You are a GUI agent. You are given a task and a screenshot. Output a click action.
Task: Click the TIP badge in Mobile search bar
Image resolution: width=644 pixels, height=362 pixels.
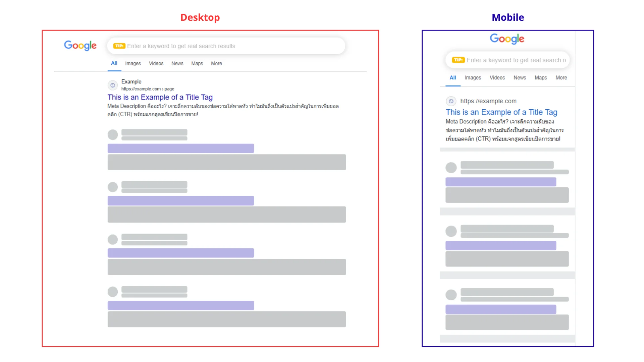458,60
